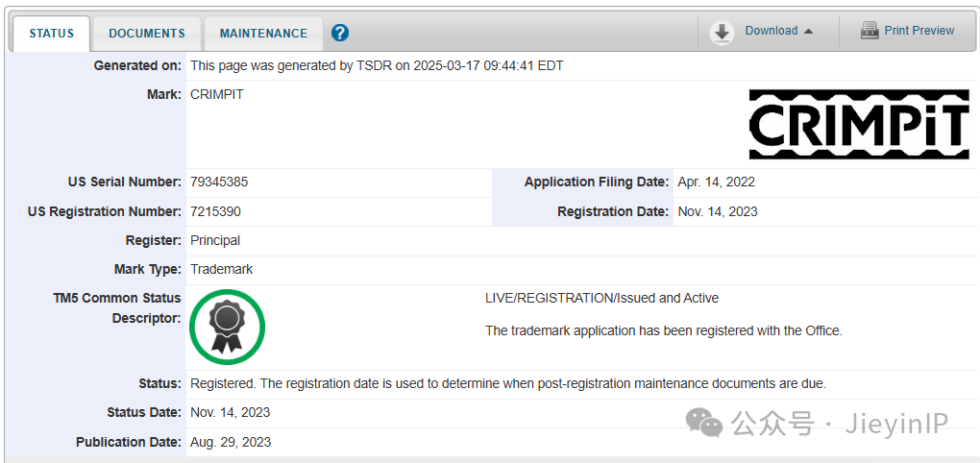Click the LIVE/REGISTRATION/Issued and Active text
980x463 pixels.
(x=601, y=298)
